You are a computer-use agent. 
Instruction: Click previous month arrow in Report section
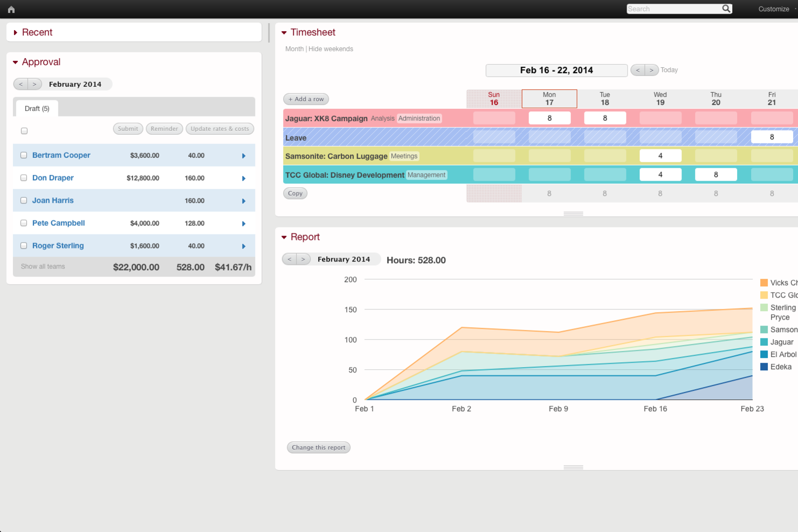[289, 259]
